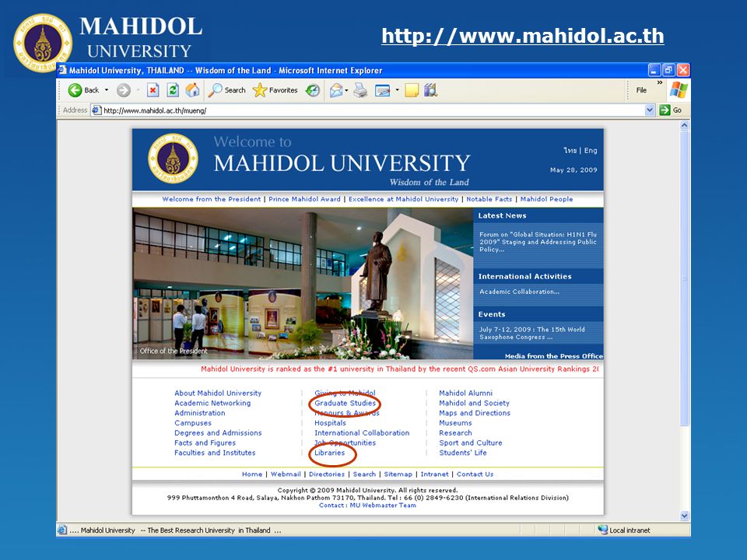Open Search pane from toolbar
The width and height of the screenshot is (747, 560).
[x=227, y=90]
